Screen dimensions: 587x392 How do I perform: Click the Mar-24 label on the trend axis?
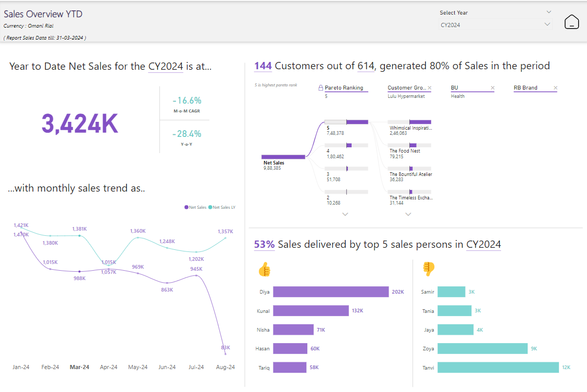pos(79,367)
